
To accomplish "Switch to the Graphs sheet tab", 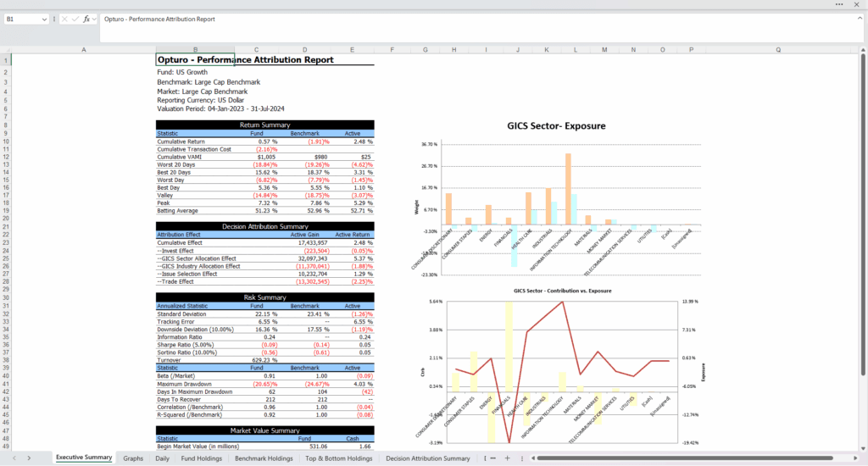I will (133, 458).
